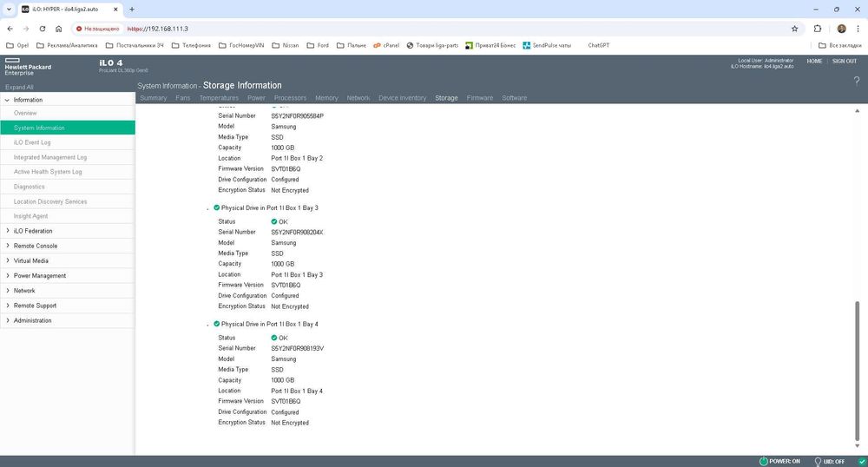This screenshot has height=467, width=868.
Task: Open Insight Agent page
Action: coord(68,216)
